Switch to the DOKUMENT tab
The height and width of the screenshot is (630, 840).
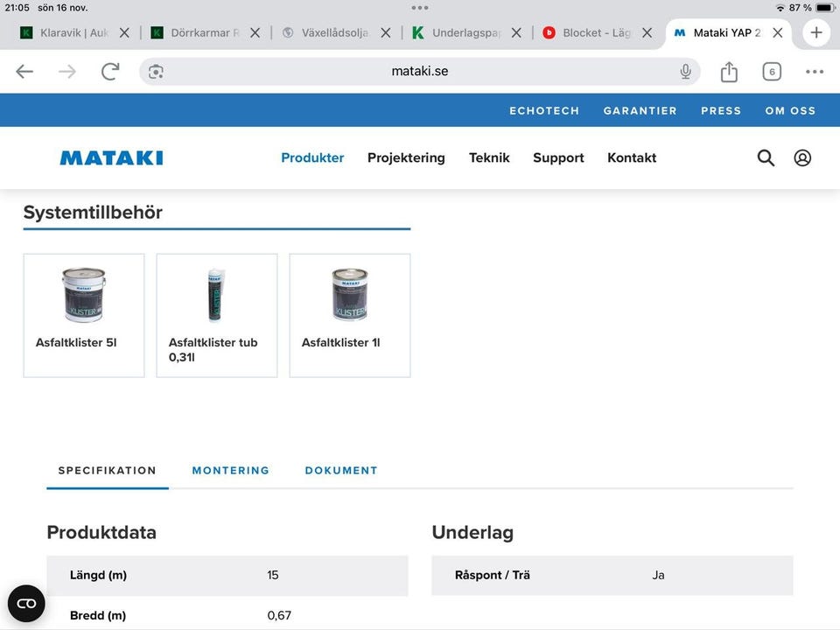click(x=341, y=471)
